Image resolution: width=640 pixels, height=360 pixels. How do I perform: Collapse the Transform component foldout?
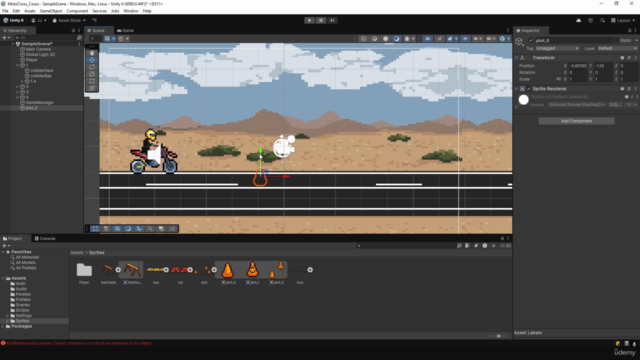click(516, 58)
